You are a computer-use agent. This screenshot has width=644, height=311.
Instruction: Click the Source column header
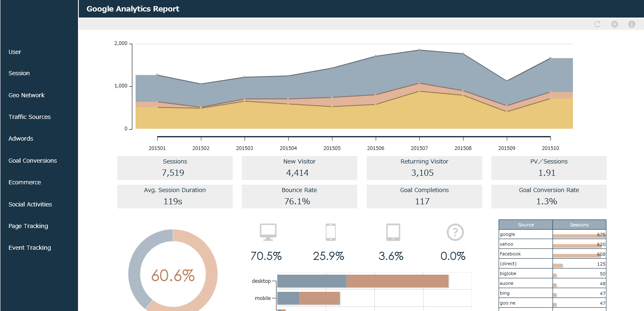pyautogui.click(x=526, y=225)
